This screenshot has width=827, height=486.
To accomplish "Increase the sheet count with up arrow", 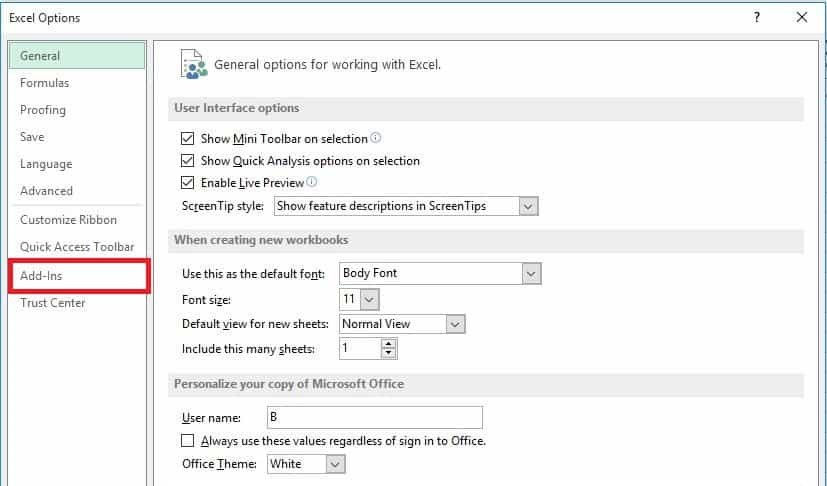I will pyautogui.click(x=389, y=344).
